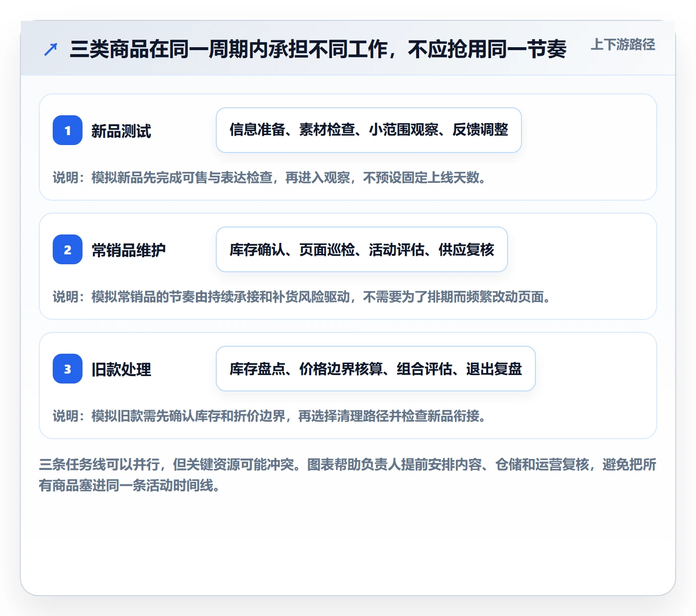Click the note starting 说明：模拟常销品的节奏

point(302,297)
